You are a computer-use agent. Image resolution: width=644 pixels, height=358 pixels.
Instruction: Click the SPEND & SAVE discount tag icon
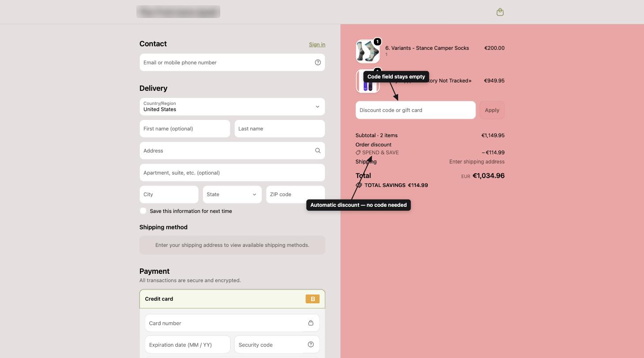click(358, 153)
